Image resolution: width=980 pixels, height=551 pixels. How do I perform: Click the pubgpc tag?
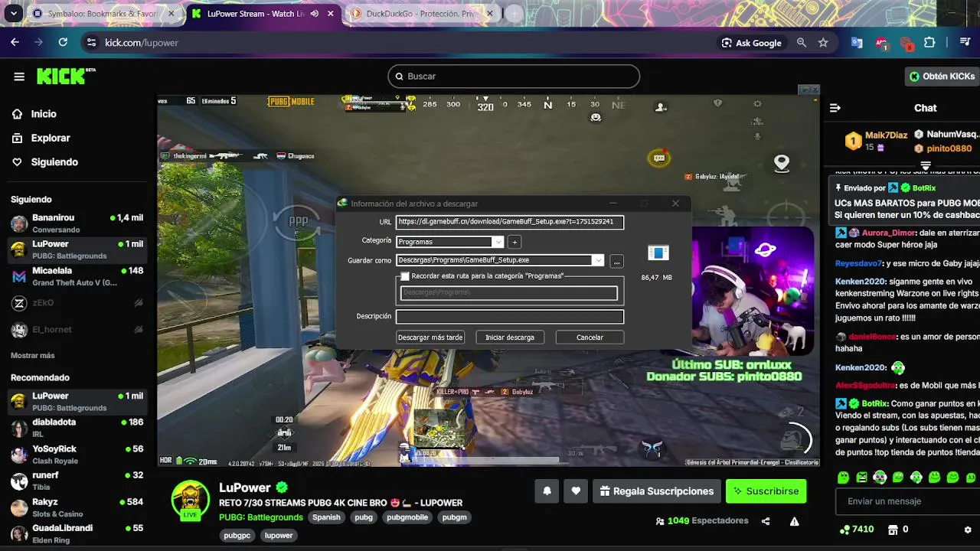(x=237, y=536)
